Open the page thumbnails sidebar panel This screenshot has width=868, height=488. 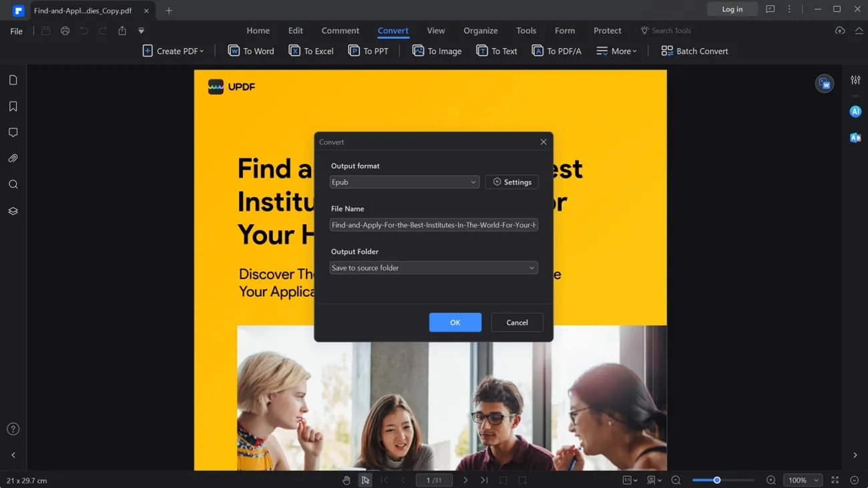(13, 80)
